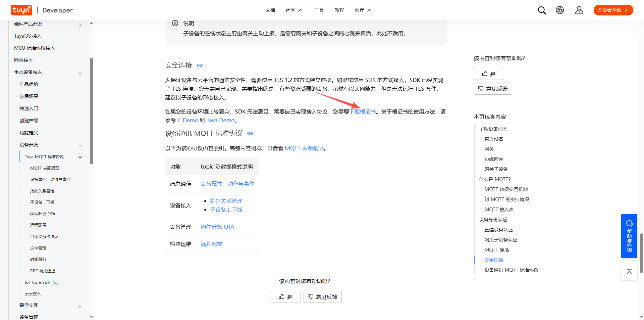Image resolution: width=644 pixels, height=320 pixels.
Task: Open 子设备上下线 table link
Action: 226,210
